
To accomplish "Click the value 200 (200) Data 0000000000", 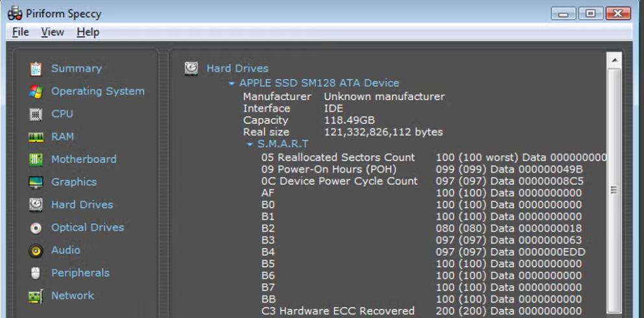I will [509, 311].
